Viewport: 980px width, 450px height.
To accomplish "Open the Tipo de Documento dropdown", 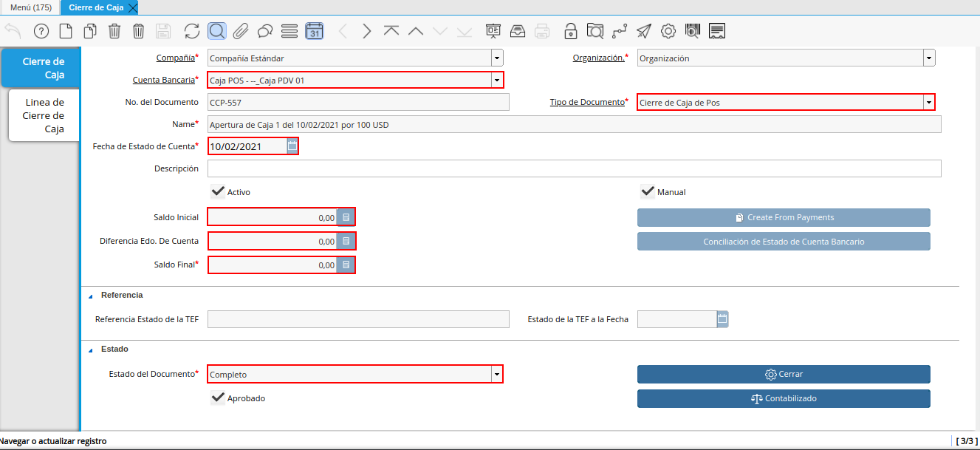I will pyautogui.click(x=929, y=103).
